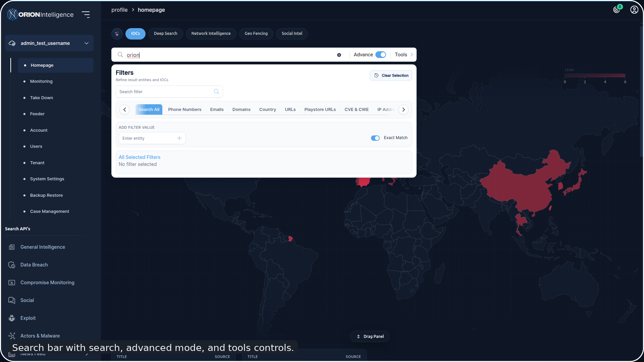Open Homepage in the sidebar menu
The width and height of the screenshot is (644, 362).
click(x=56, y=65)
